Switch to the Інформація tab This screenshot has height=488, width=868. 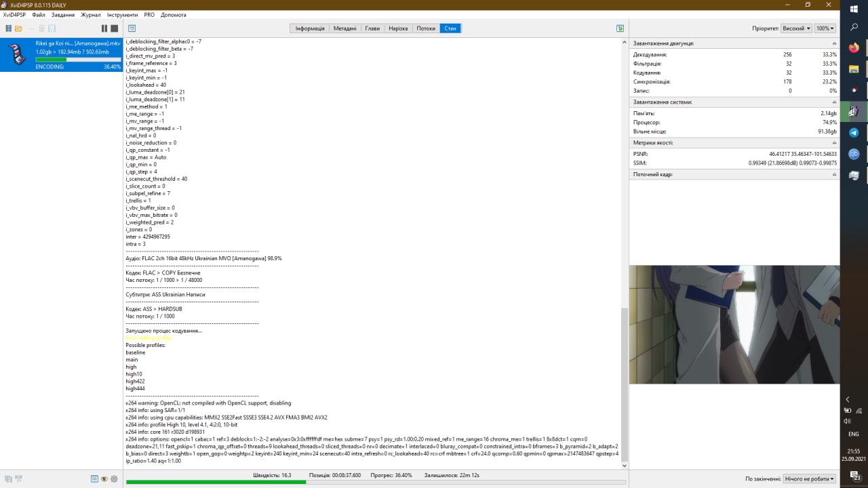click(x=310, y=28)
